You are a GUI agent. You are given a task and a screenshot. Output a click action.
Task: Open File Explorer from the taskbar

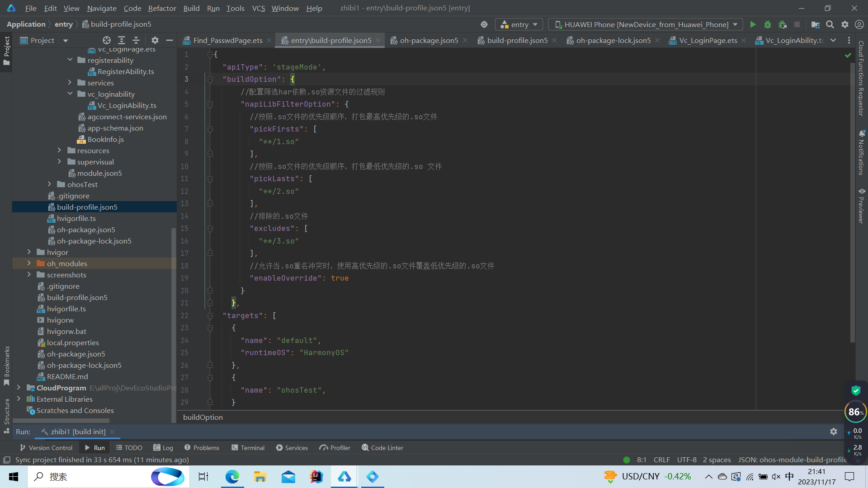(x=260, y=477)
